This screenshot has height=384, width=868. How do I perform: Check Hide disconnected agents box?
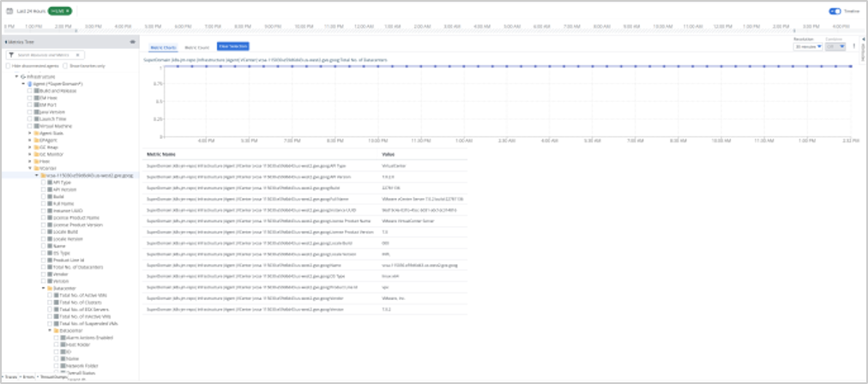(x=9, y=65)
